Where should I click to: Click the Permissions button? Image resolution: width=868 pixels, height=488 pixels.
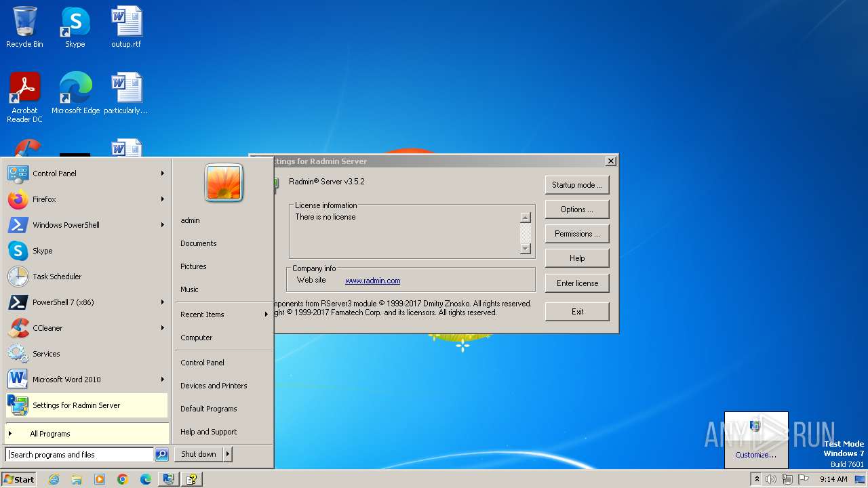[x=577, y=234]
